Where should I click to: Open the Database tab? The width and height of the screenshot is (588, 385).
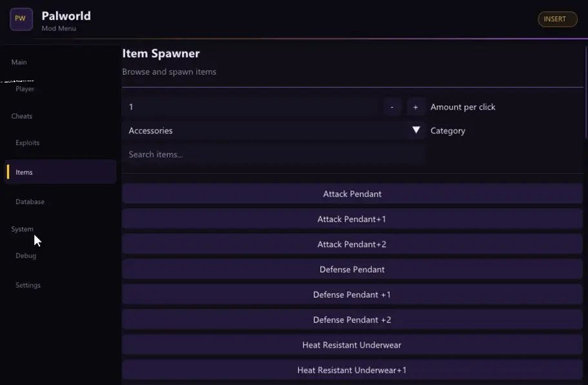click(30, 201)
